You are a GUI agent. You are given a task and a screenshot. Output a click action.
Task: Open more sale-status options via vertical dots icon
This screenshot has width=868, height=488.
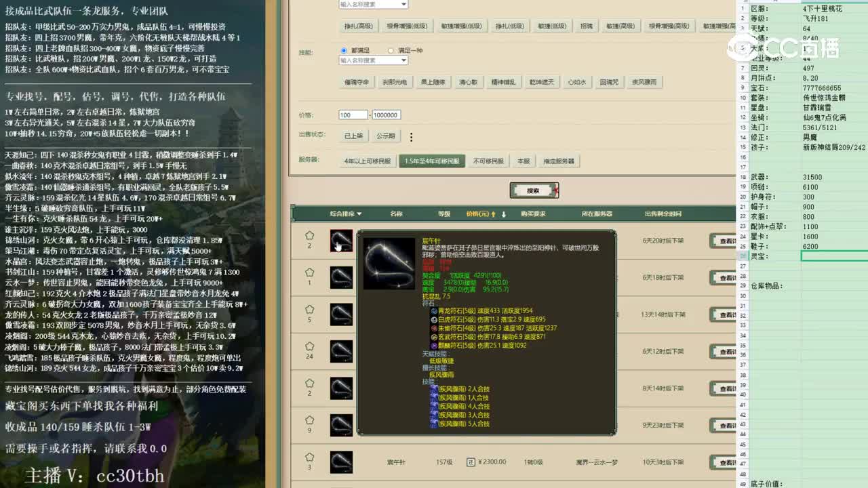pos(412,138)
